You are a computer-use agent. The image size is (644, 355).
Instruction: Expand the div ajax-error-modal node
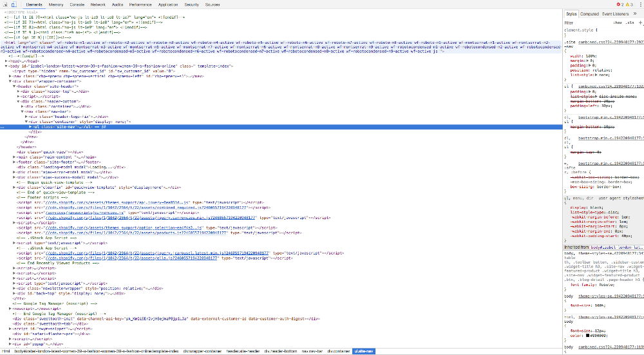(14, 172)
